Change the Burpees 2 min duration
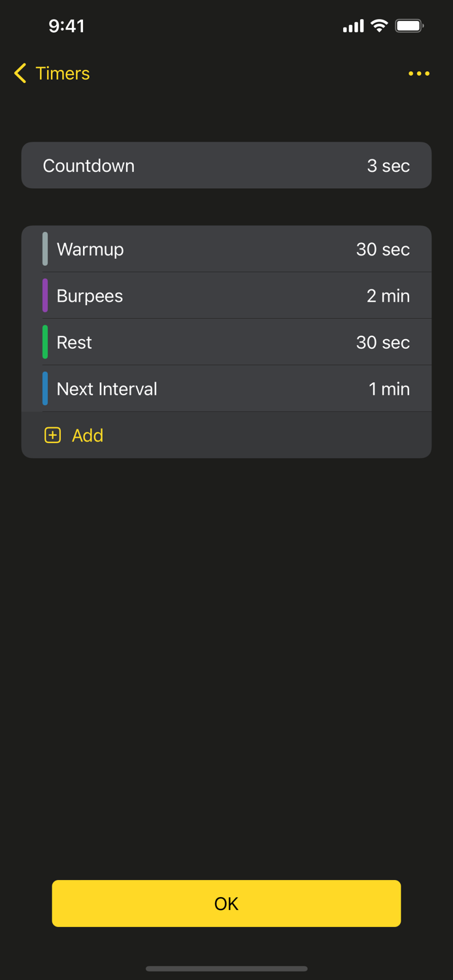This screenshot has width=453, height=980. [388, 295]
